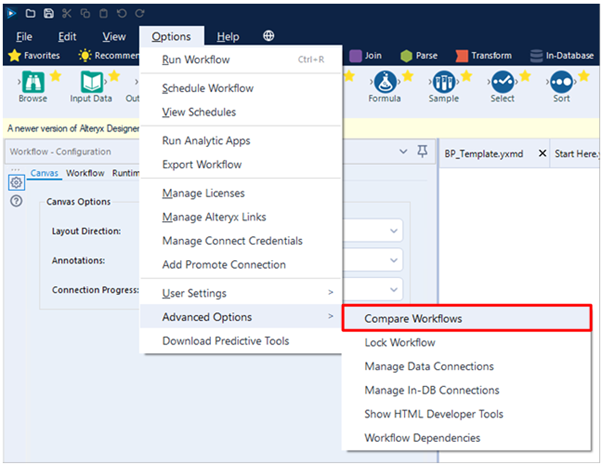Switch to the Canvas configuration tab
The width and height of the screenshot is (602, 464).
45,173
